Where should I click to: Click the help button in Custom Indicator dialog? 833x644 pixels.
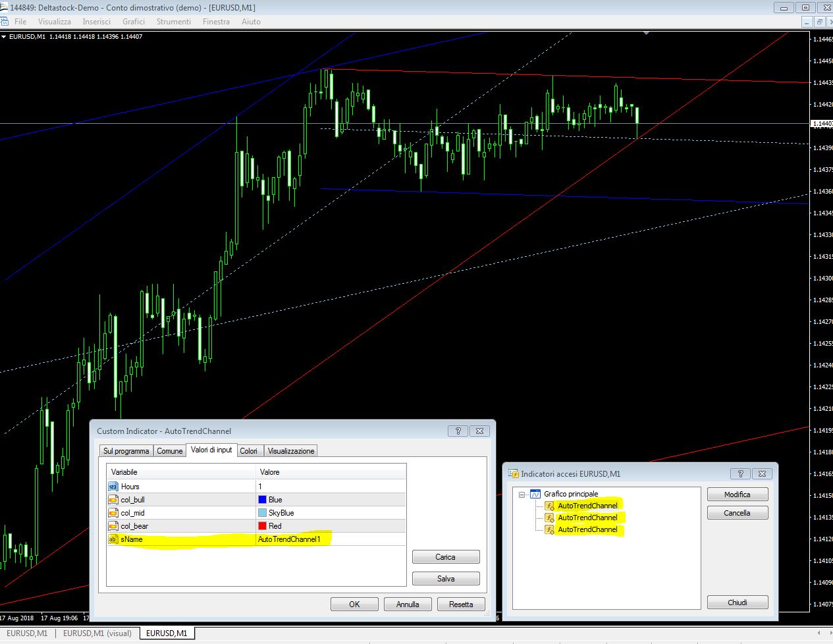tap(458, 431)
